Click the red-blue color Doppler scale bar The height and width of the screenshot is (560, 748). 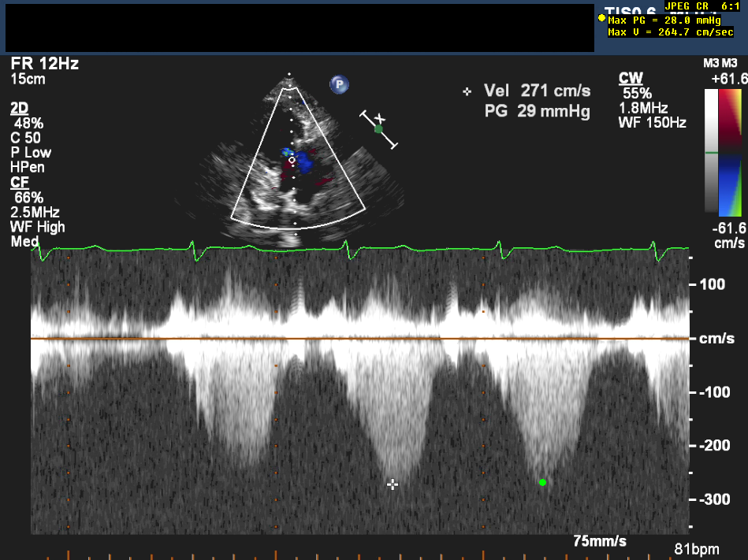pyautogui.click(x=731, y=151)
